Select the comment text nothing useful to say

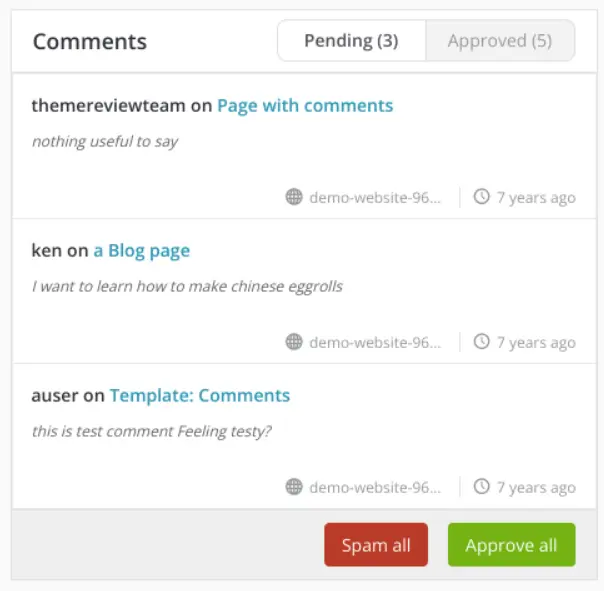click(x=105, y=142)
